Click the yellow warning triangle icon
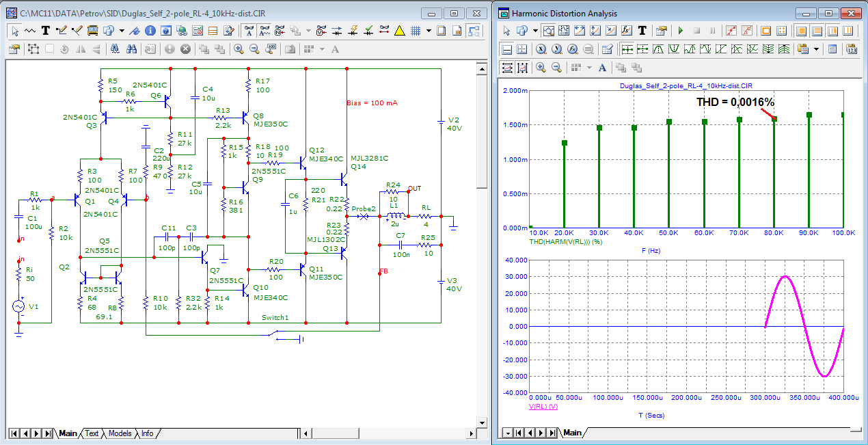Screen dimensions: 868x445 click(x=399, y=31)
